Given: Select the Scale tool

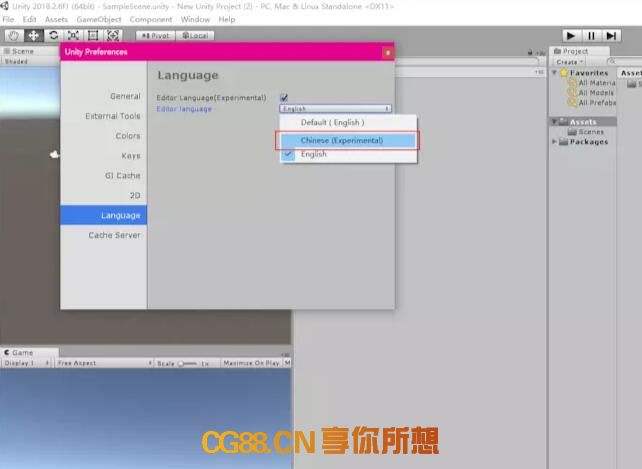Looking at the screenshot, I should click(x=73, y=36).
